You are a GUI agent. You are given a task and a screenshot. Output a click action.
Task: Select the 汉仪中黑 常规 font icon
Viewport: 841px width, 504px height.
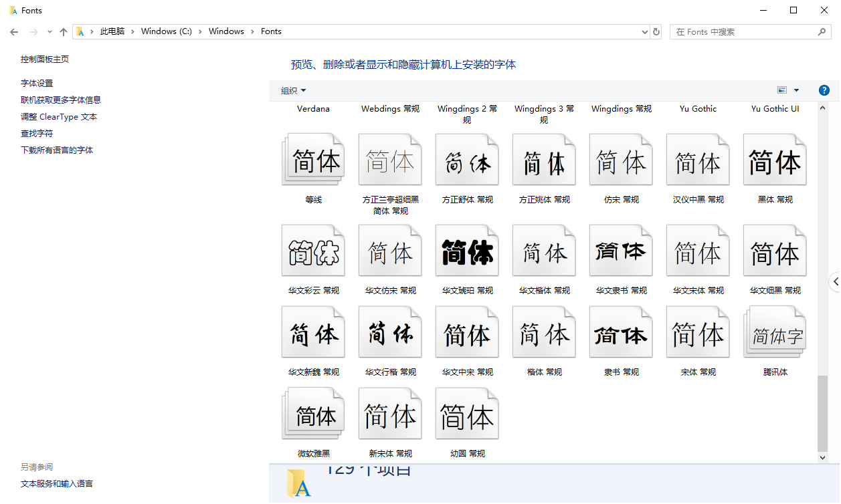click(x=698, y=160)
